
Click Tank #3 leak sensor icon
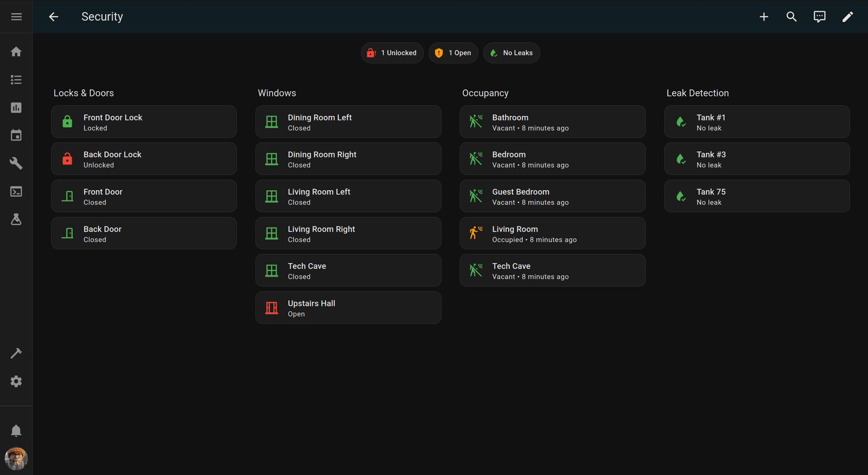pyautogui.click(x=680, y=159)
